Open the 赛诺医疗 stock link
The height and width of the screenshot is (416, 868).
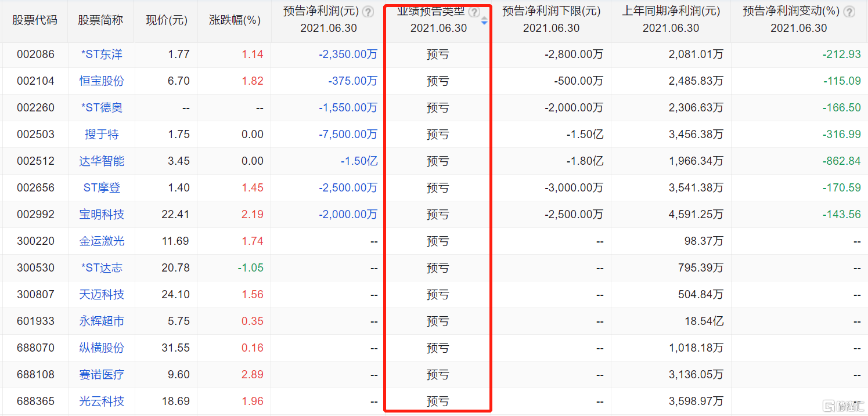102,375
